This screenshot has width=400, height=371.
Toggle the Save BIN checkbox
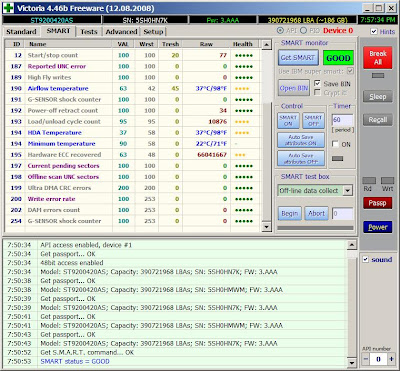click(x=317, y=83)
